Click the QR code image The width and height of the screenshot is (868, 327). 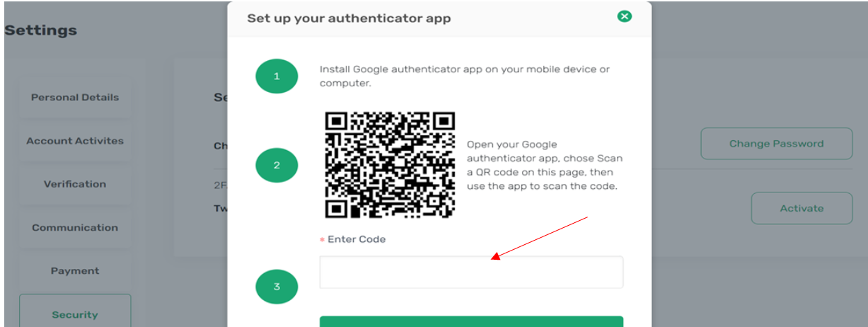pyautogui.click(x=390, y=165)
